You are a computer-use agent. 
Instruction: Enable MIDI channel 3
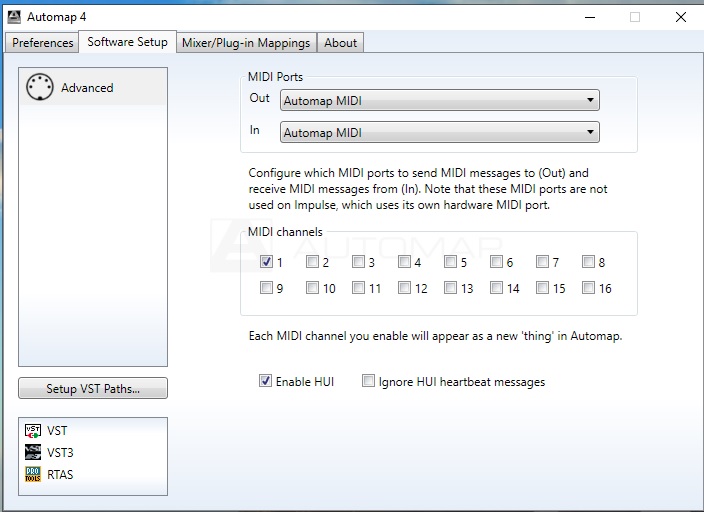(358, 261)
